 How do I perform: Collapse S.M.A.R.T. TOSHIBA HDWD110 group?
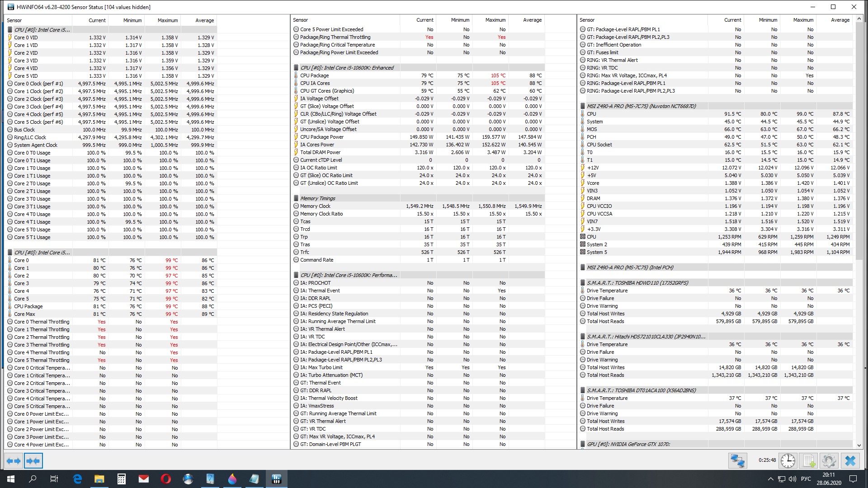(x=637, y=283)
